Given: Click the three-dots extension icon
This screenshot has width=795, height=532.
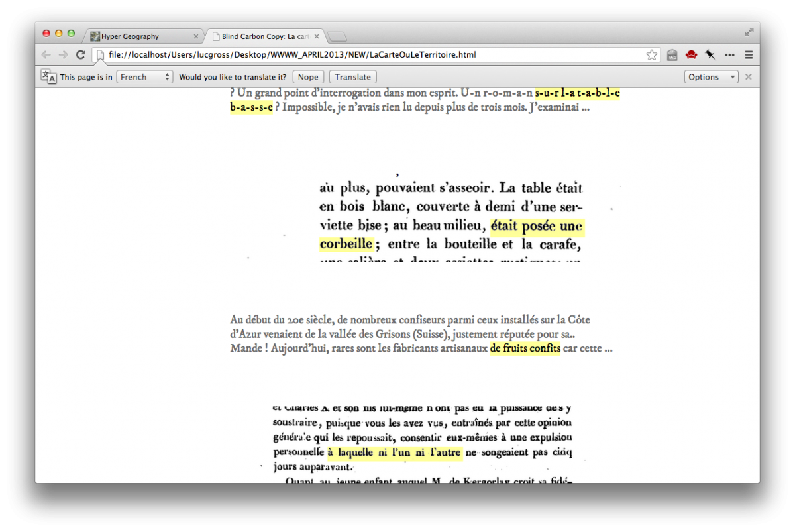Looking at the screenshot, I should click(x=729, y=55).
